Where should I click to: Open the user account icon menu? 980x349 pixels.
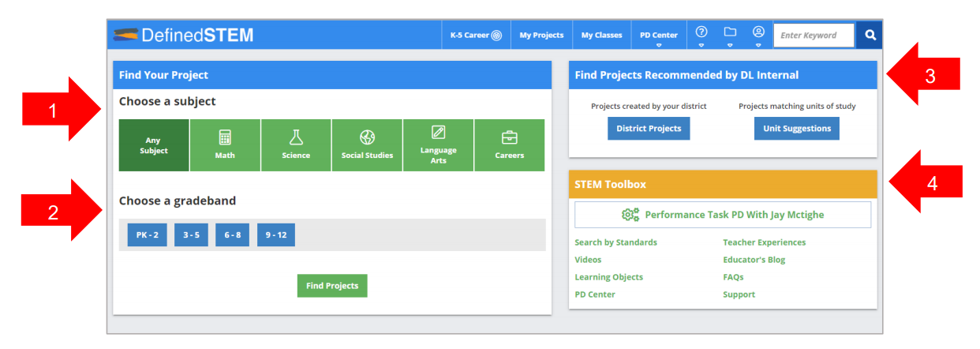click(758, 35)
